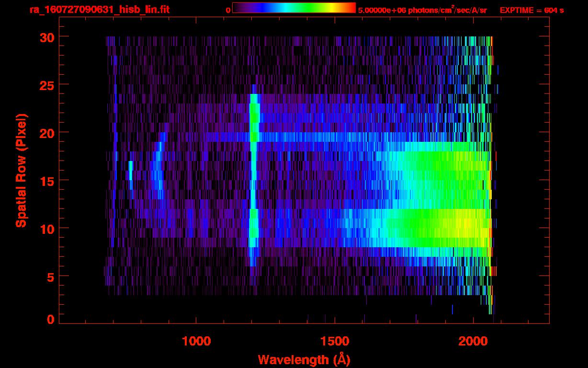The image size is (588, 368).
Task: Click the 1500 wavelength tick label
Action: click(334, 341)
